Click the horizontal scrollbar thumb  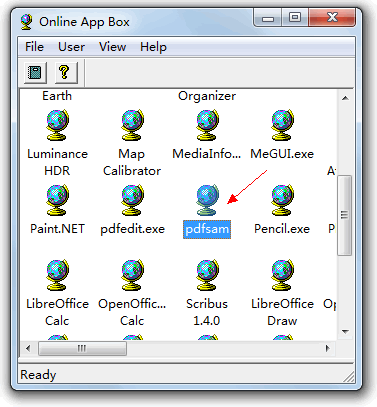tap(82, 349)
